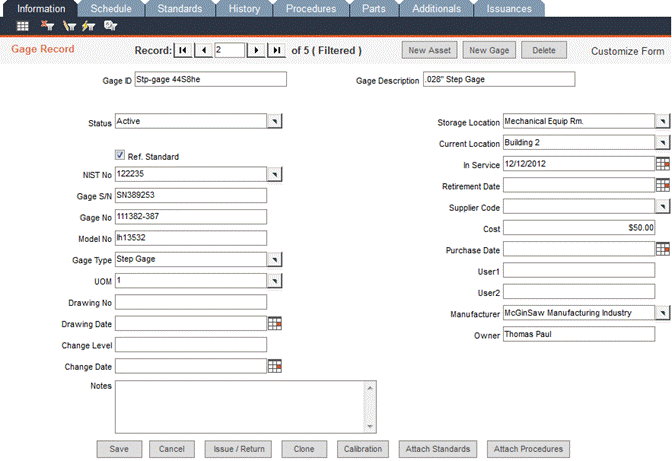Click the Customize Form link
Viewport: 672px width, 461px height.
click(627, 51)
